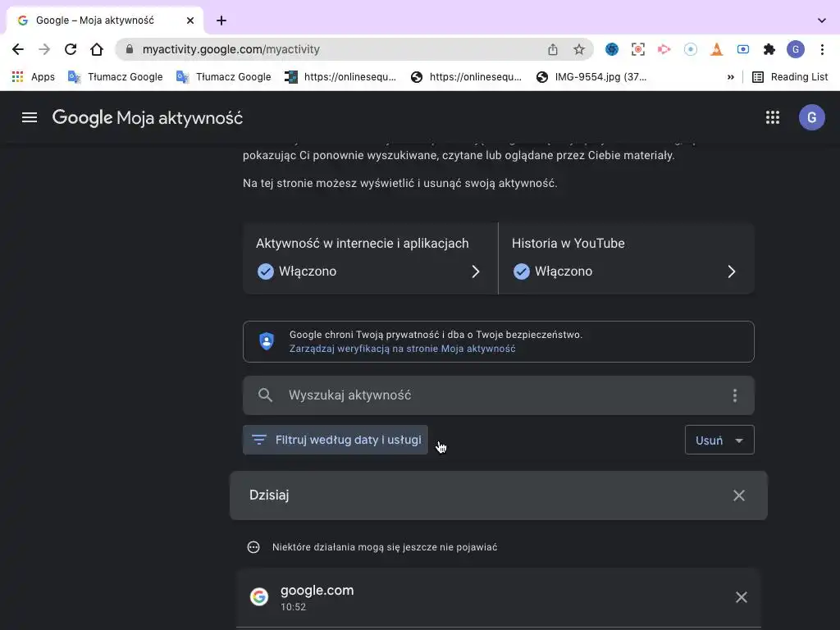Focus the Wyszukaj aktywność search field
This screenshot has height=630, width=840.
pos(498,395)
